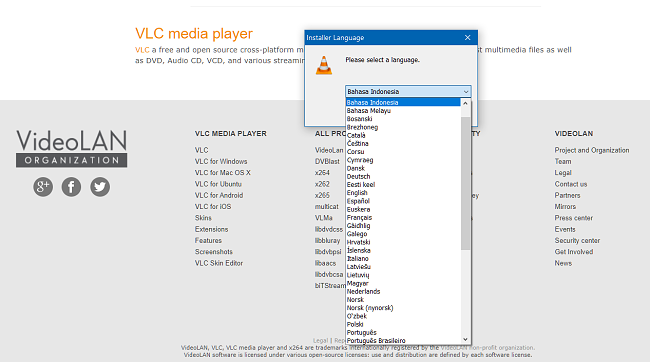Click the list scrollbar down arrow
Viewport: 650px width, 362px height.
click(x=465, y=339)
